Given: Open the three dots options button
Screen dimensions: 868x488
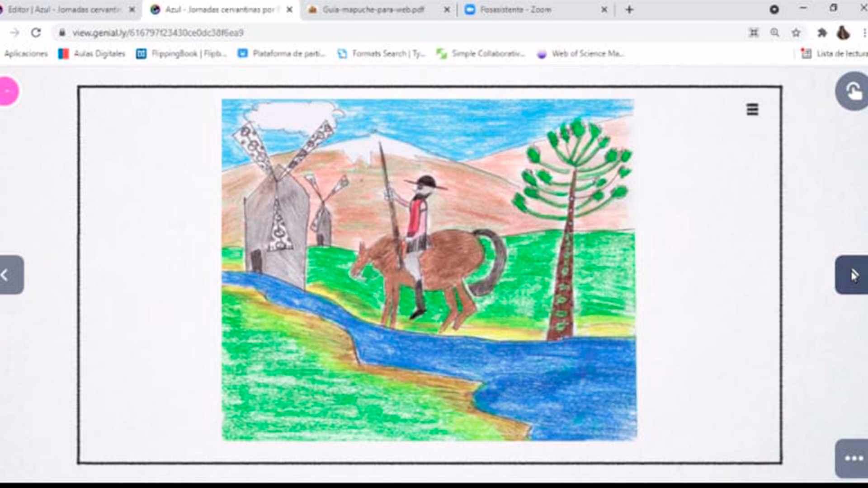Looking at the screenshot, I should (854, 458).
